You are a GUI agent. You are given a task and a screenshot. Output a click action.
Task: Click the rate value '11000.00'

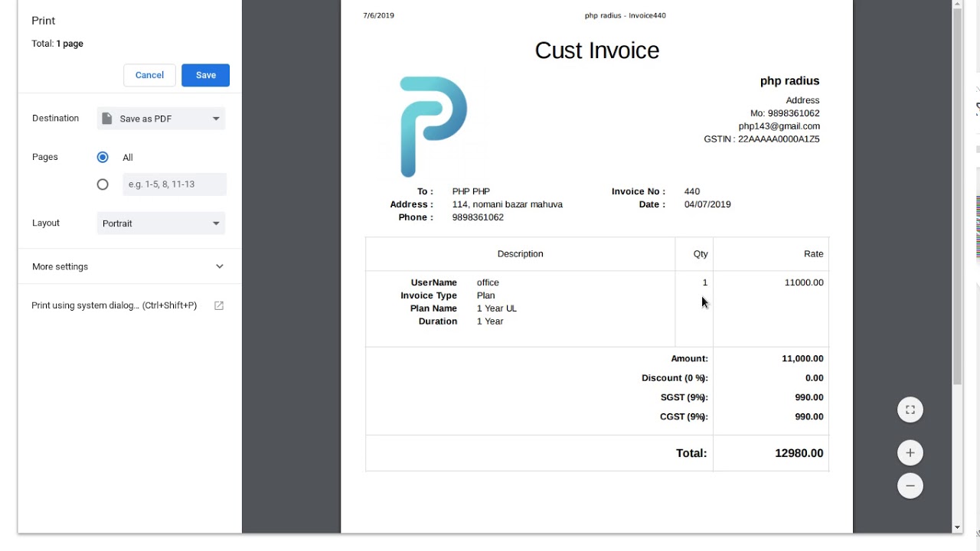point(804,282)
